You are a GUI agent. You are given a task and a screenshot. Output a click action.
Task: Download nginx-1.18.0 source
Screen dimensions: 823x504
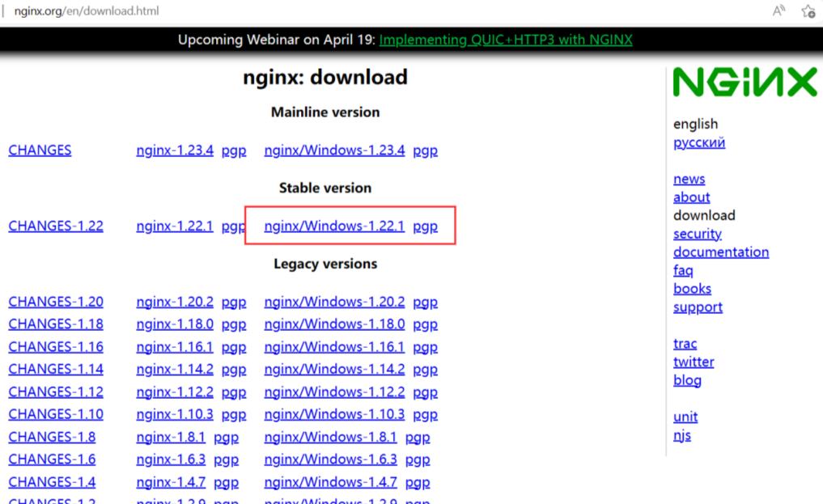175,324
